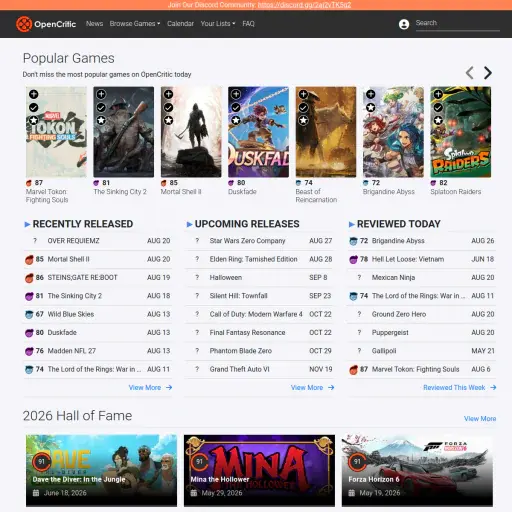Open Grand Theft Auto VI upcoming entry

pos(260,369)
